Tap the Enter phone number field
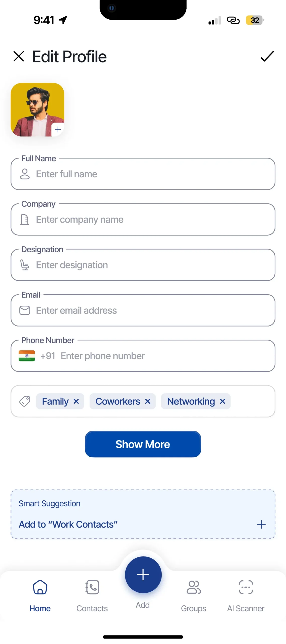Viewport: 286px width, 644px height. coord(164,356)
